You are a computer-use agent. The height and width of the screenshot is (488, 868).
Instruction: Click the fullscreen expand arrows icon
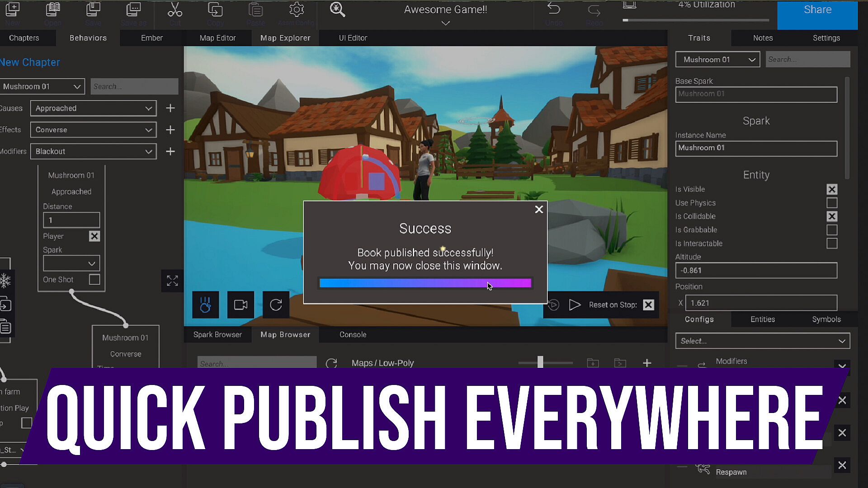[x=172, y=281]
